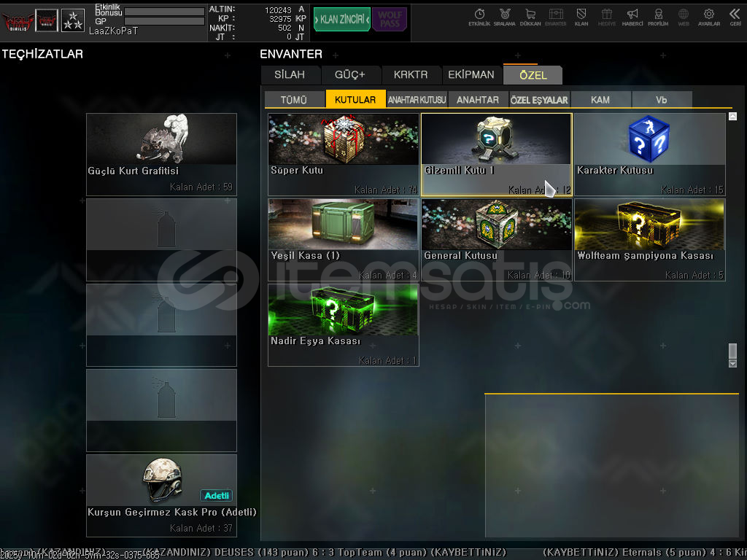Click the three-star rank badge

73,20
